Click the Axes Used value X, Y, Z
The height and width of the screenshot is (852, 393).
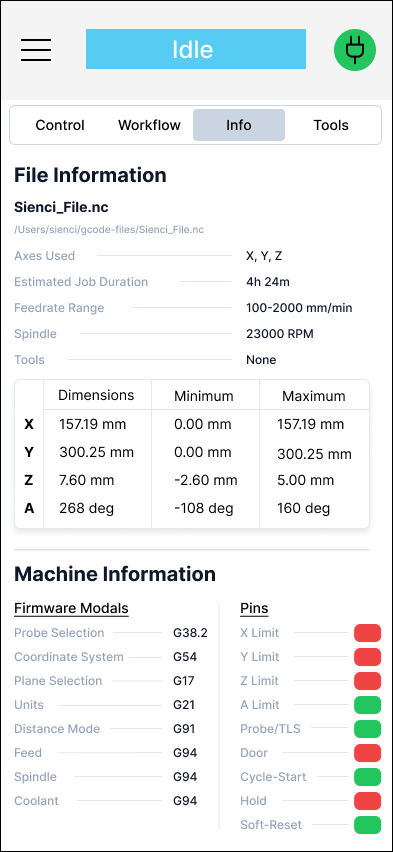coord(264,256)
